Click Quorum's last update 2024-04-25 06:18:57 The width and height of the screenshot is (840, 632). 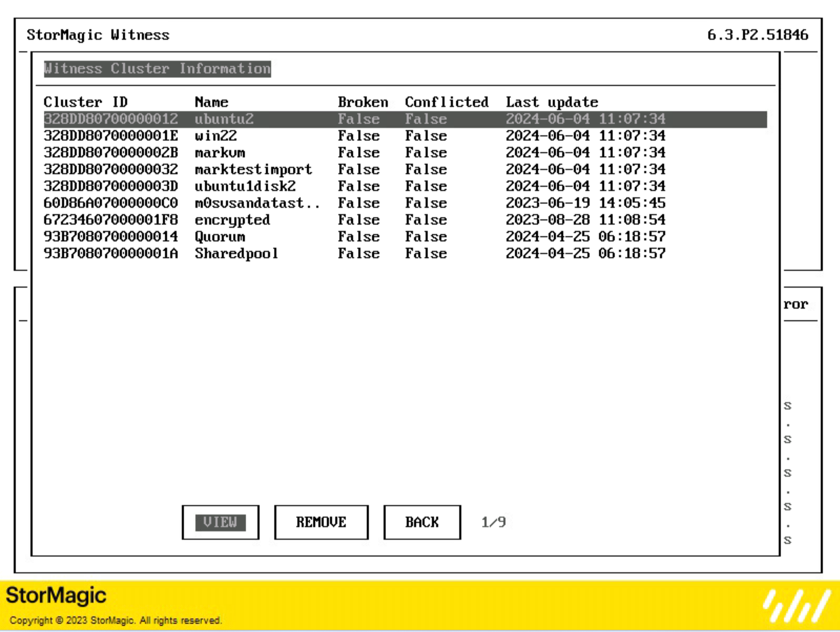click(586, 236)
